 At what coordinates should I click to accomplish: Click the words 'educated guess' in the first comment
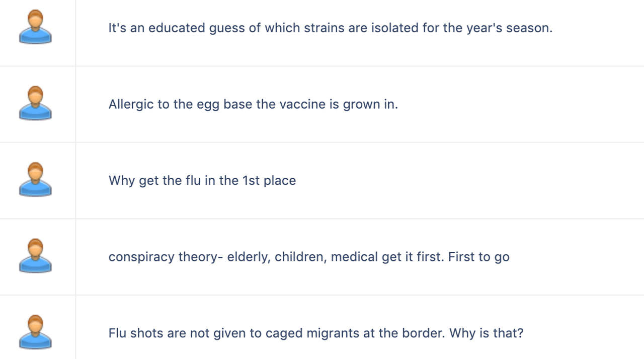(x=196, y=28)
